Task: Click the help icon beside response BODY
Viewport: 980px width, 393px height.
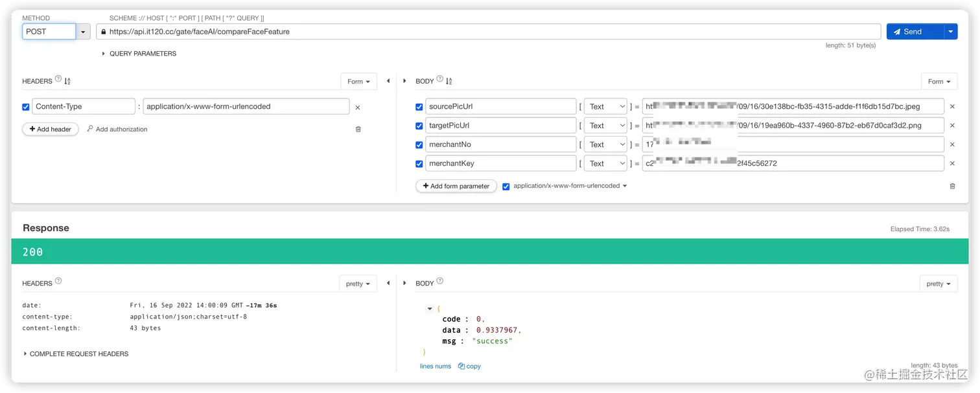Action: pyautogui.click(x=440, y=281)
